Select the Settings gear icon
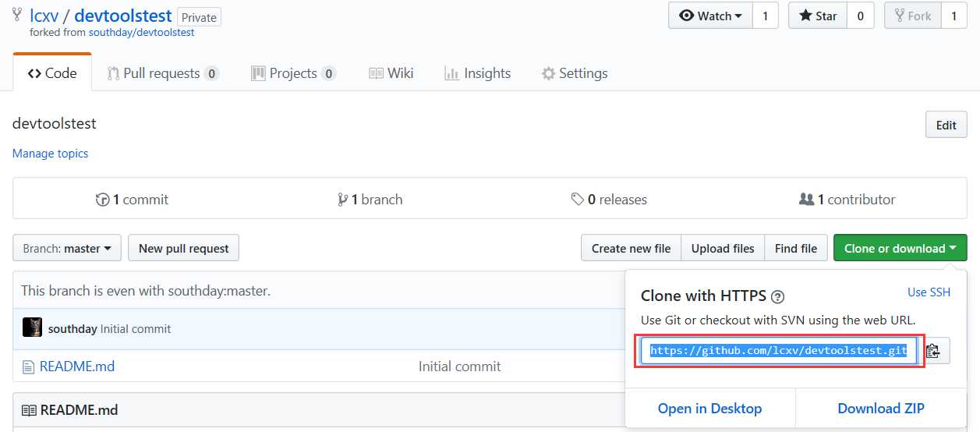This screenshot has height=432, width=980. (548, 73)
